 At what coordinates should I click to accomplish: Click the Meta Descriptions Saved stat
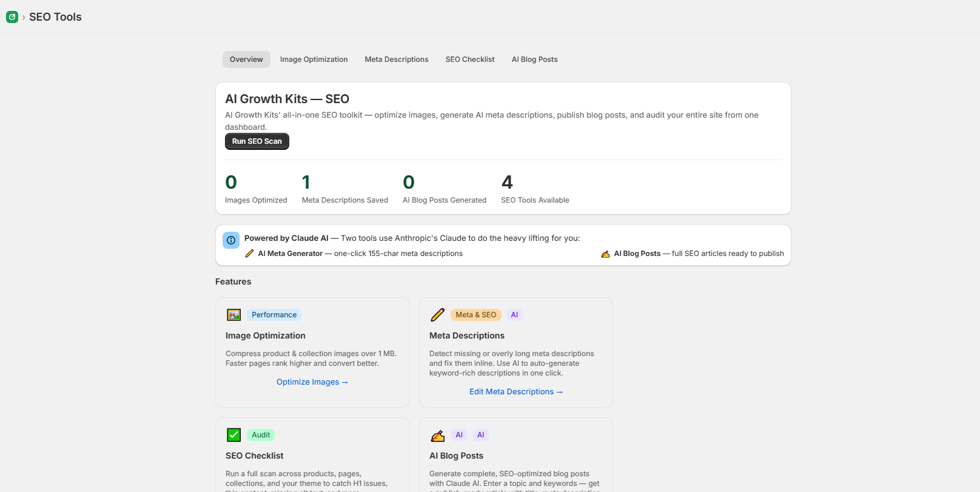point(345,189)
